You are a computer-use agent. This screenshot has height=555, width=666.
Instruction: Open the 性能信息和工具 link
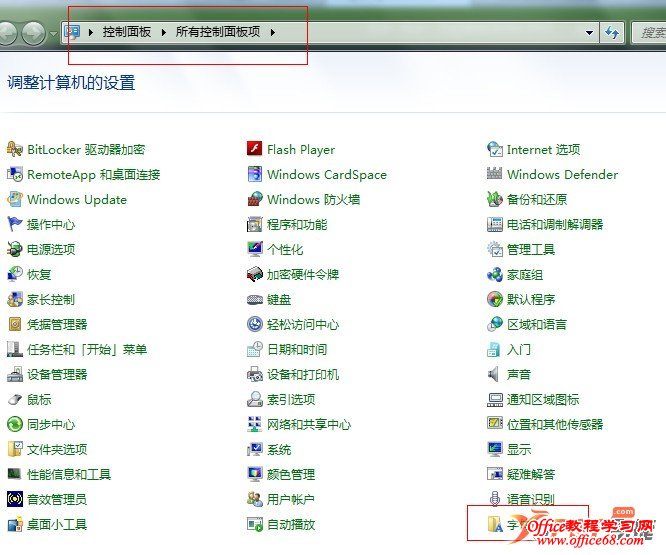click(x=69, y=474)
